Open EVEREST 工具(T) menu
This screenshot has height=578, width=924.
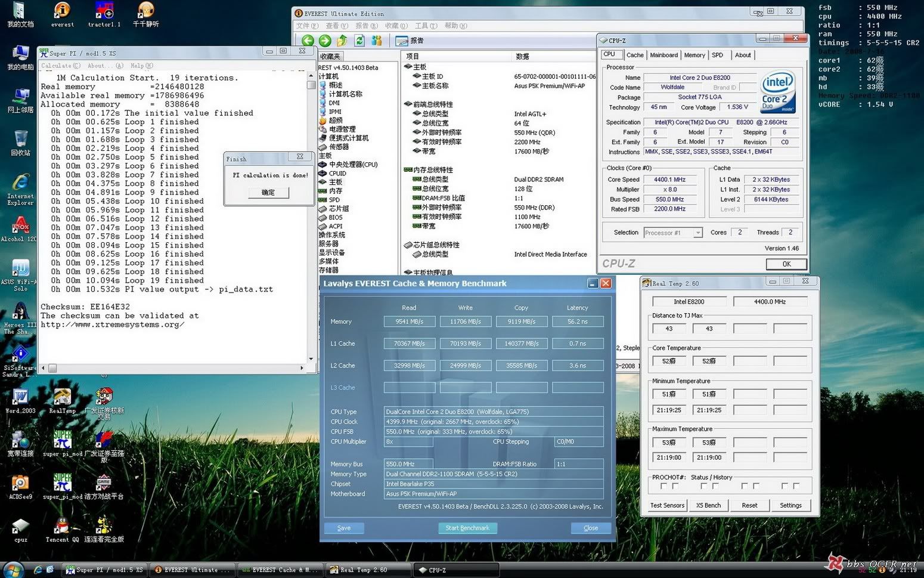426,26
